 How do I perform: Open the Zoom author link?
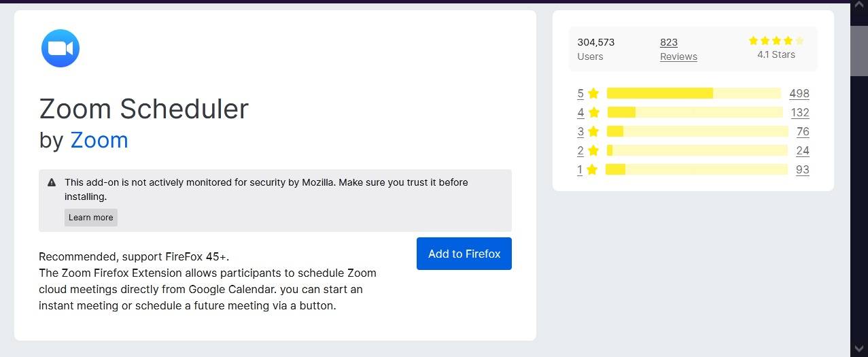tap(99, 140)
